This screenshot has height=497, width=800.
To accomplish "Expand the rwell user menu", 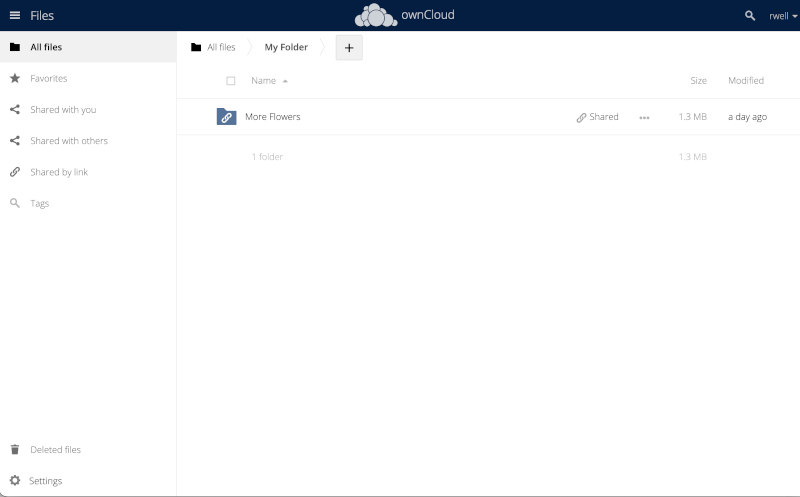I will [783, 16].
